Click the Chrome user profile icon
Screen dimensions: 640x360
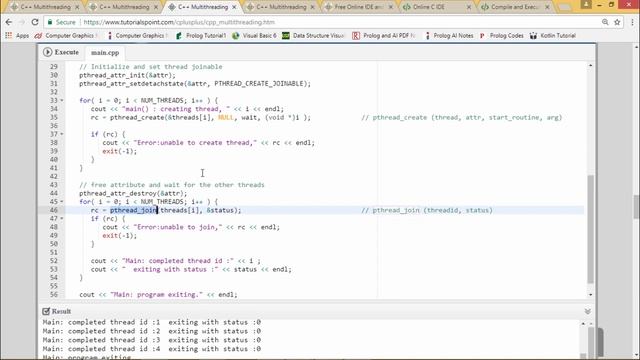(586, 4)
